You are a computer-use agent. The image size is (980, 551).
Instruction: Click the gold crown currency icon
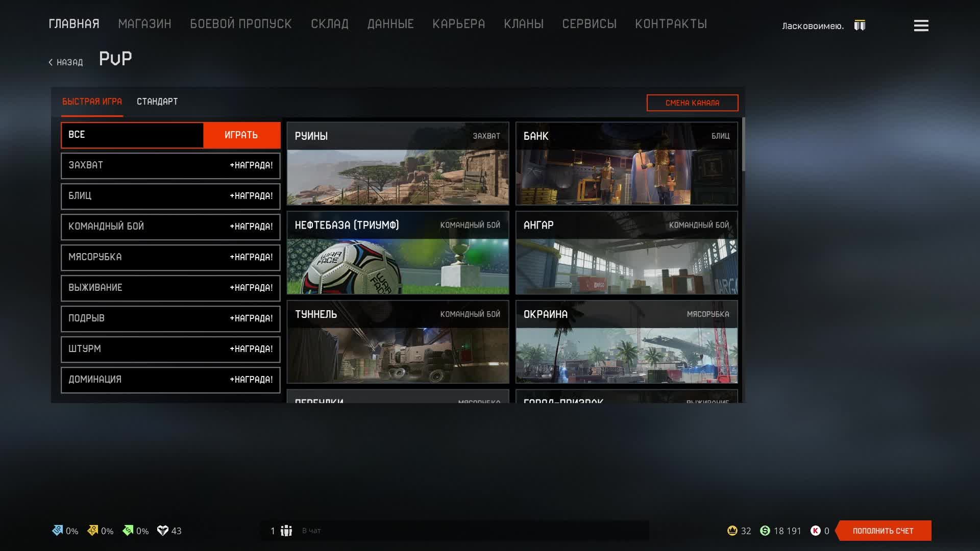click(732, 531)
